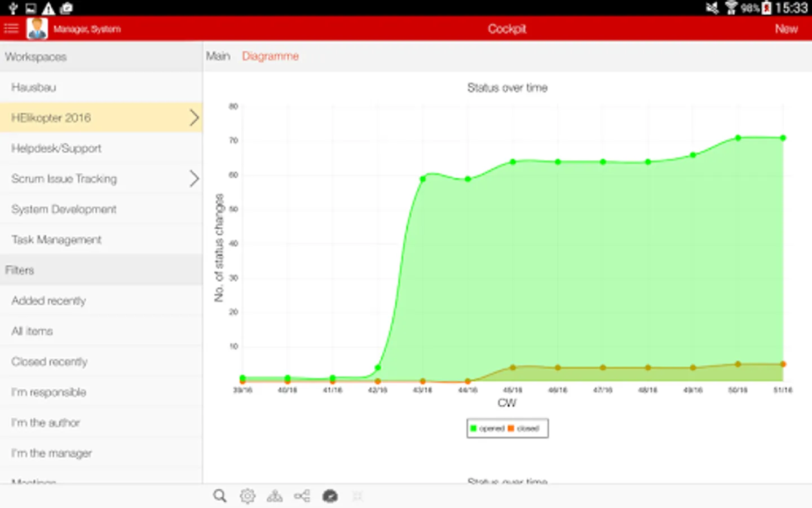
Task: Open the I'm responsible filter
Action: pos(101,392)
